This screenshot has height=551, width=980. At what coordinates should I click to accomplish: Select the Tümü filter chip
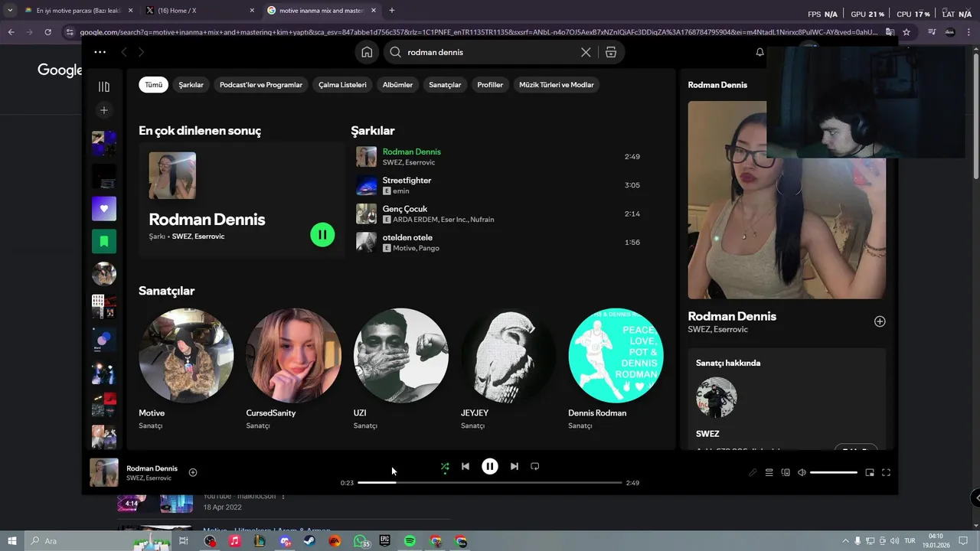pos(154,85)
